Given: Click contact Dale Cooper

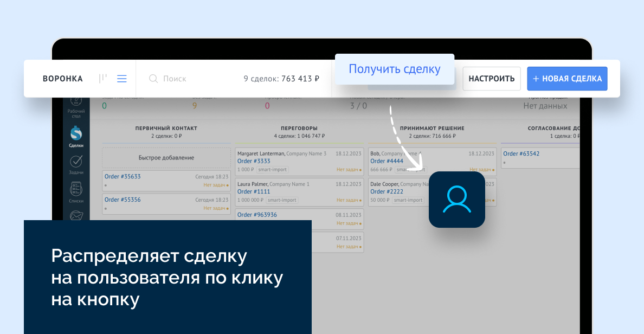Looking at the screenshot, I should point(384,184).
